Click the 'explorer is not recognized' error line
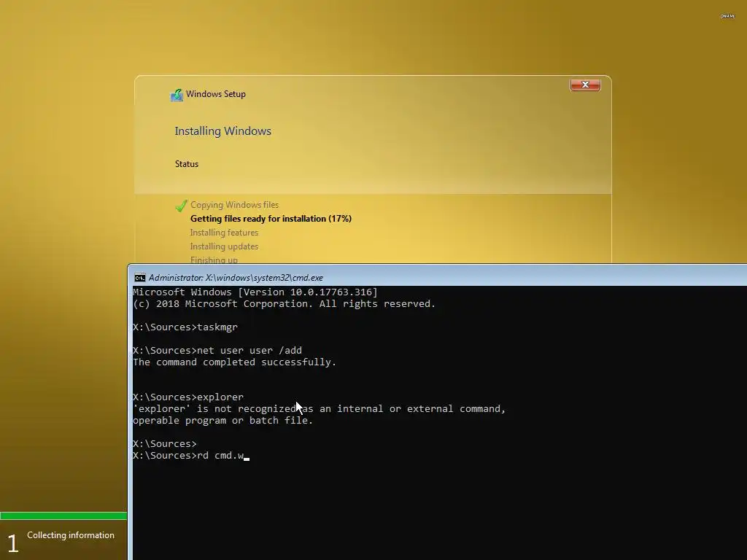This screenshot has width=747, height=560. (x=320, y=408)
